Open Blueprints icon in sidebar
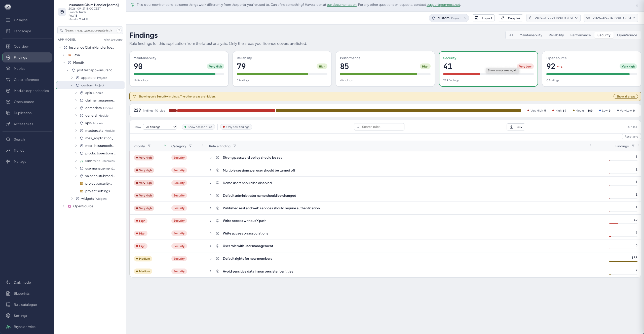644x334 pixels. (8, 293)
